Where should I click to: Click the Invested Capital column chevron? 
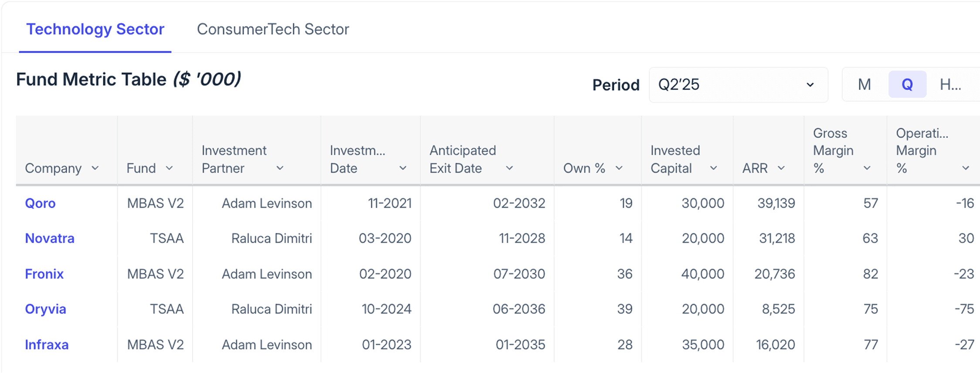click(x=713, y=168)
